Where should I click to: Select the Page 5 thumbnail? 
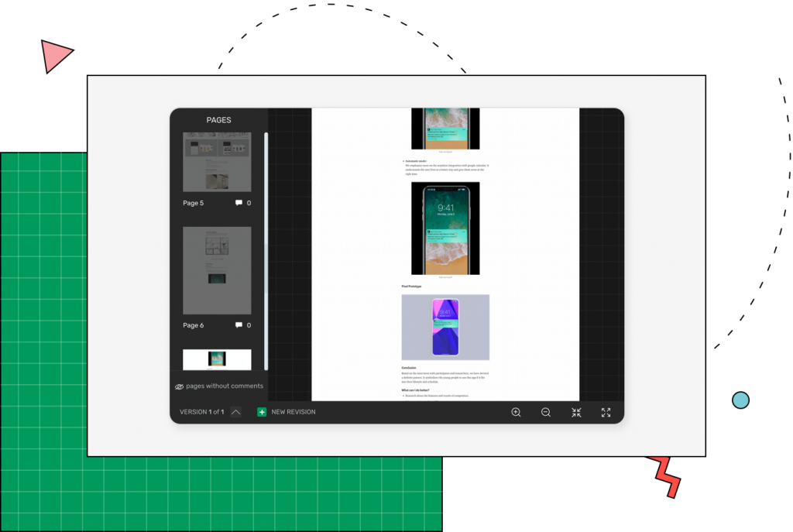tap(217, 162)
